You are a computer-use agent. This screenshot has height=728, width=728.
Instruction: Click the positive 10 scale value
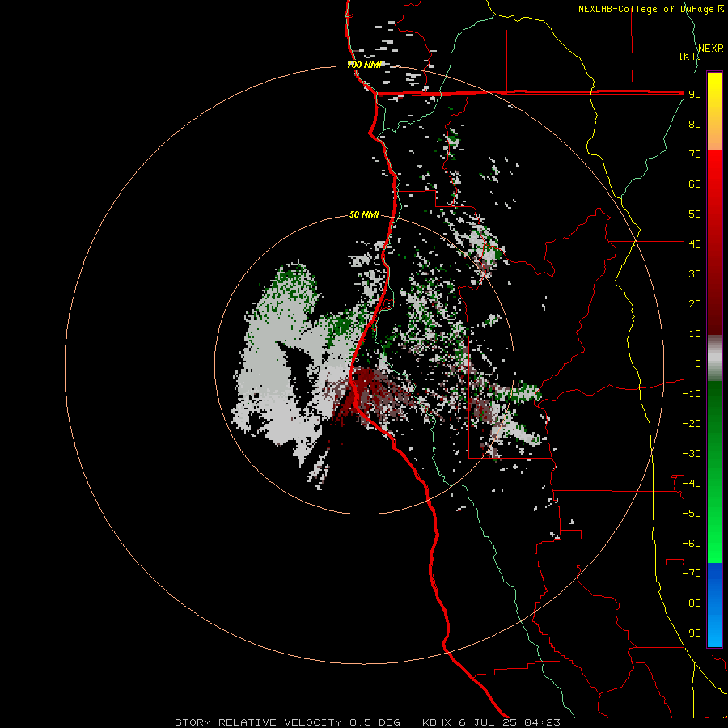(695, 334)
